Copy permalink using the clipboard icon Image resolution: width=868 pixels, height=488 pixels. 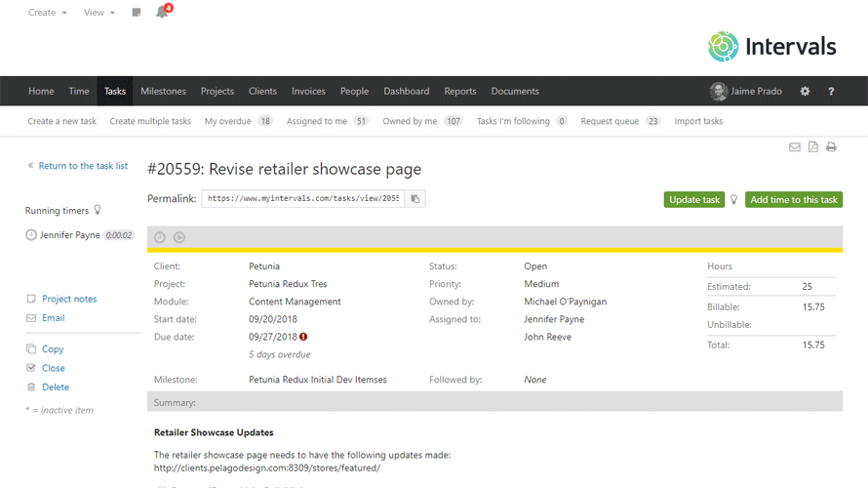tap(415, 199)
